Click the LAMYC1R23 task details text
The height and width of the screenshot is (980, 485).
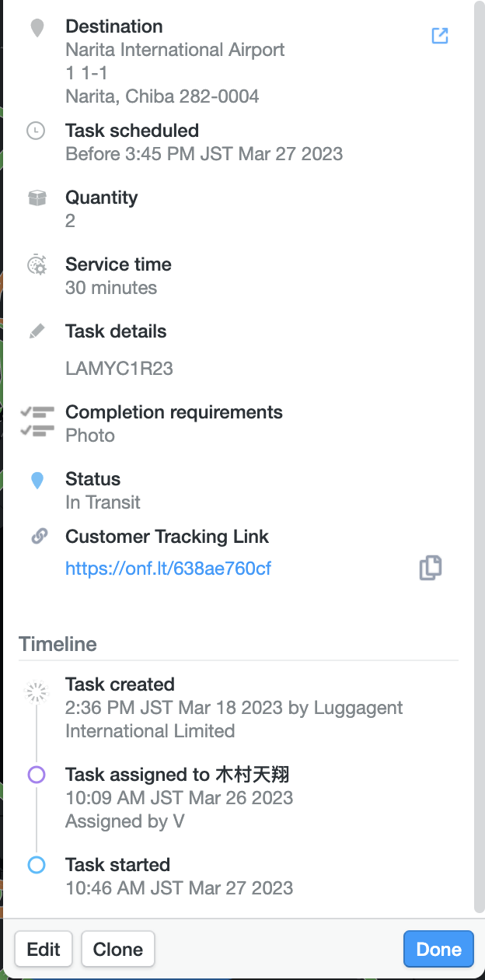pyautogui.click(x=119, y=369)
